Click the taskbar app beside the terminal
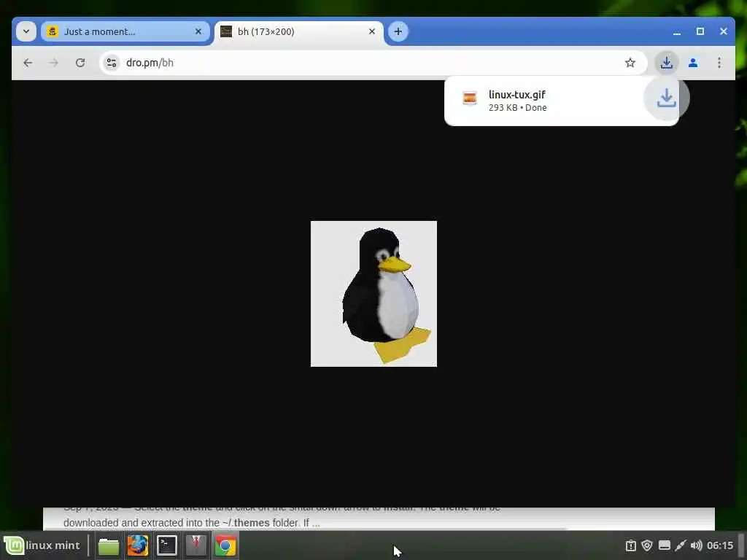 (196, 545)
